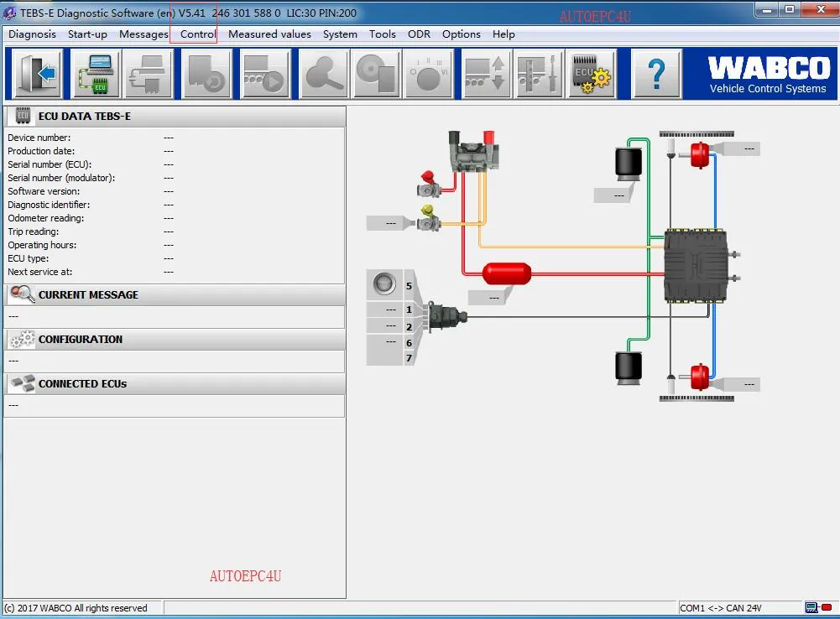Click the 2017 WABCO copyright text
The width and height of the screenshot is (840, 619).
(x=76, y=608)
